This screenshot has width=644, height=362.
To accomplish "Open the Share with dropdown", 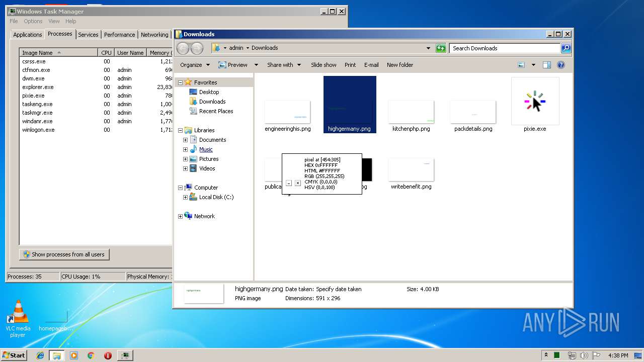I will (x=284, y=65).
